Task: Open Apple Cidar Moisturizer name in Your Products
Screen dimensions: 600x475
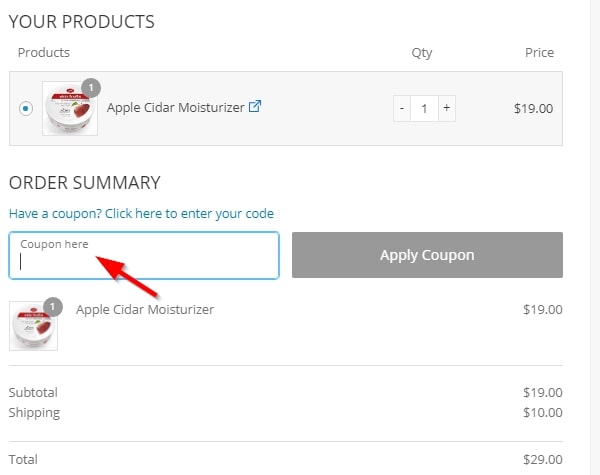Action: (175, 108)
